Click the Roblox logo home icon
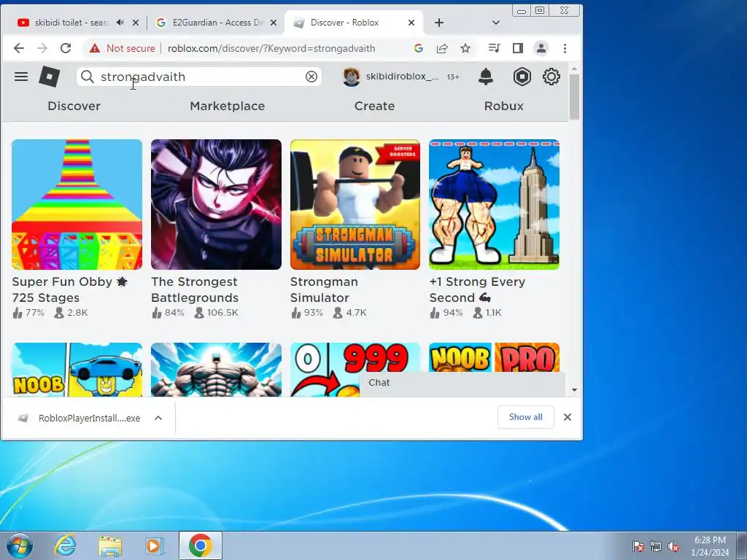Screen dimensions: 747x560 coord(49,77)
